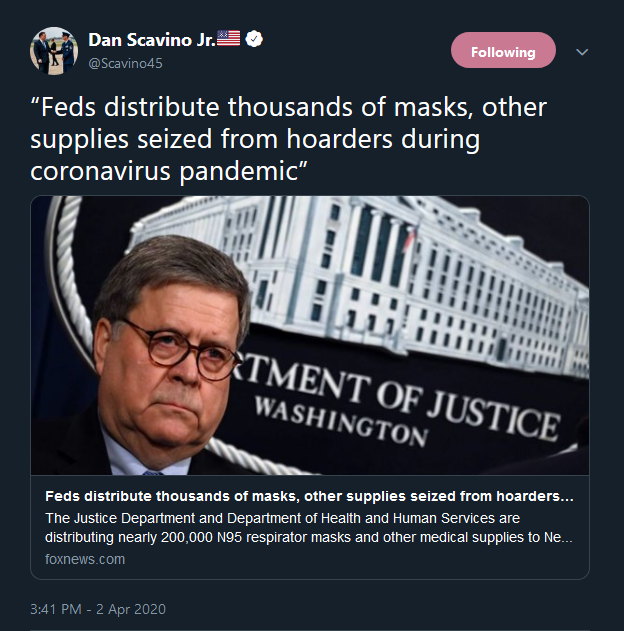Click the 2 Apr 2020 date text
This screenshot has height=631, width=624.
click(x=133, y=608)
